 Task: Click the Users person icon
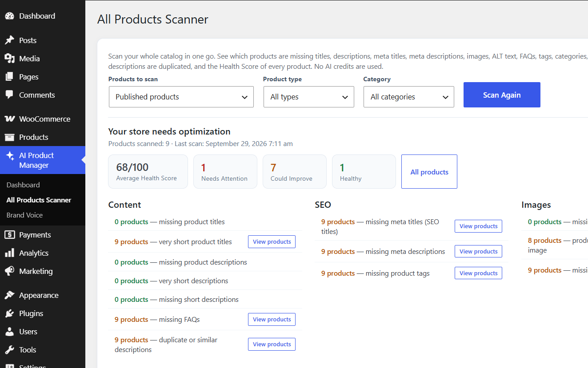(9, 332)
